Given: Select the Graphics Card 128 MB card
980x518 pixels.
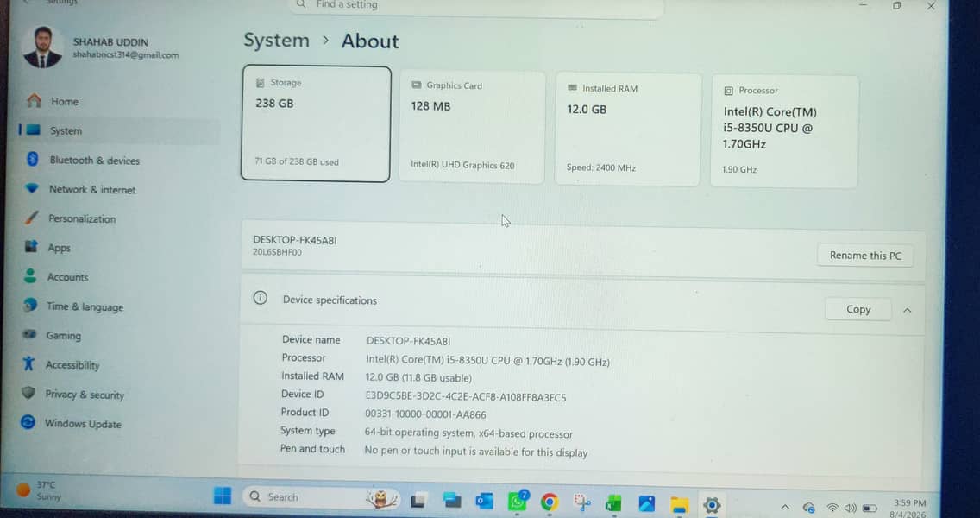Looking at the screenshot, I should tap(472, 127).
